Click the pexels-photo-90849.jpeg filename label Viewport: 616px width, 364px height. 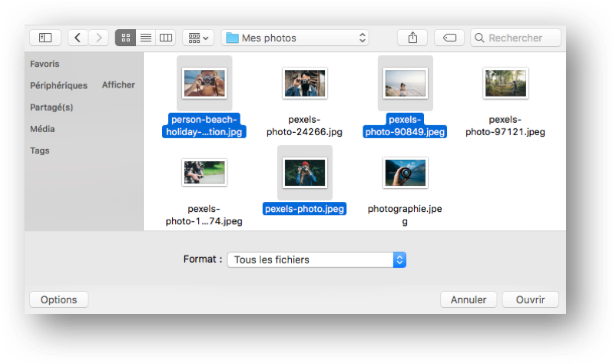click(405, 126)
